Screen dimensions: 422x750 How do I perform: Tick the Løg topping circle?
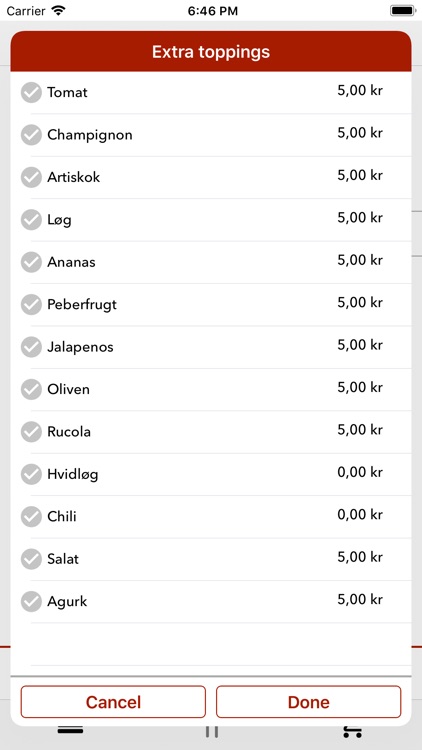coord(31,220)
